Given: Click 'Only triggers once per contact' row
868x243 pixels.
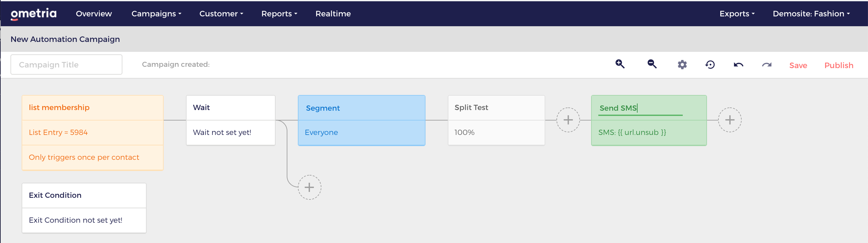Looking at the screenshot, I should pyautogui.click(x=93, y=158).
